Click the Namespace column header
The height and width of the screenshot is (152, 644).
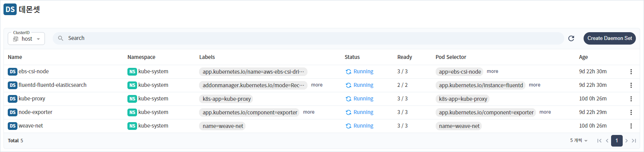coord(141,57)
